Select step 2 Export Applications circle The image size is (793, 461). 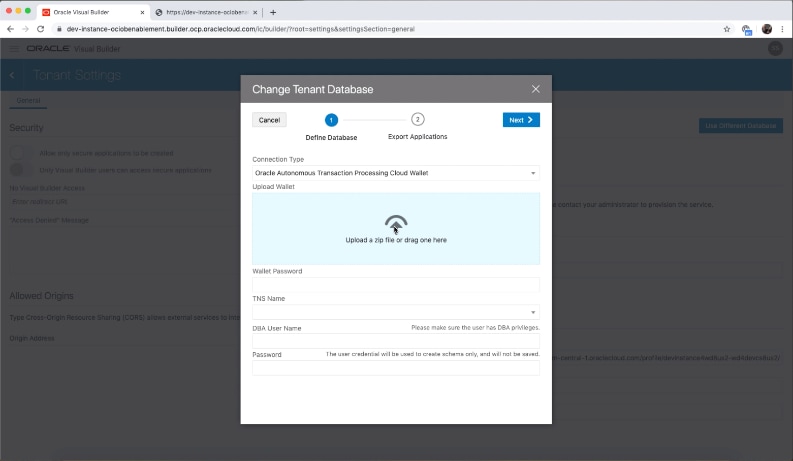[x=417, y=119]
